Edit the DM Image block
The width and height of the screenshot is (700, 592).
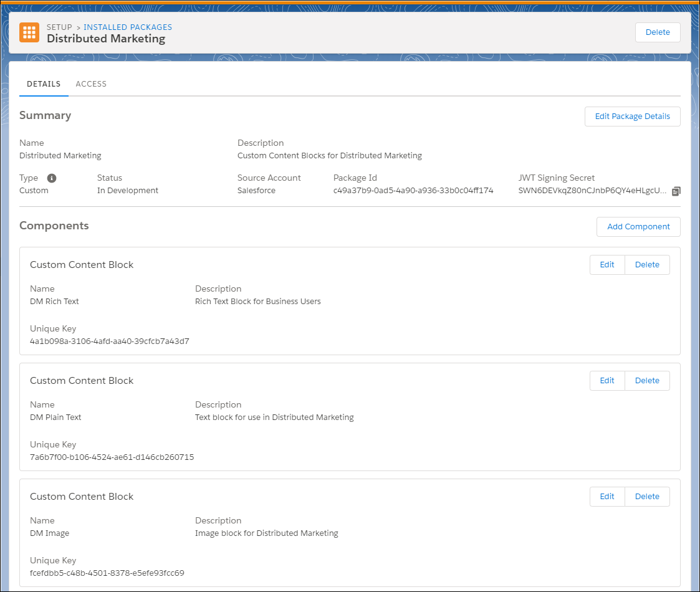point(607,497)
